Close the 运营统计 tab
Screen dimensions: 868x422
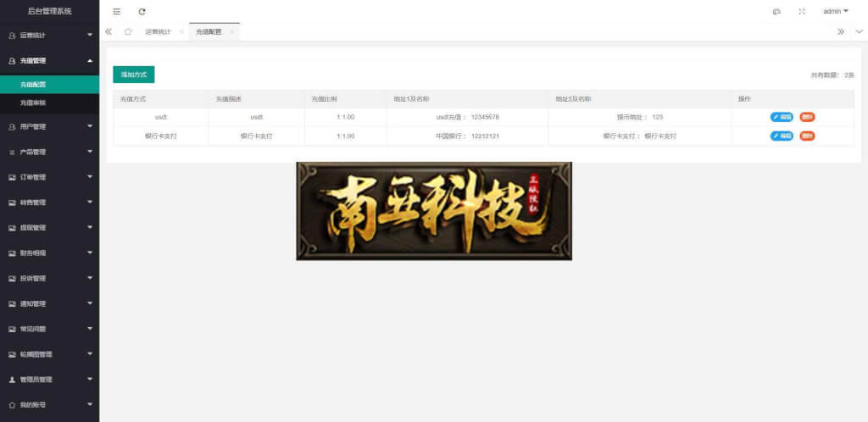coord(181,32)
